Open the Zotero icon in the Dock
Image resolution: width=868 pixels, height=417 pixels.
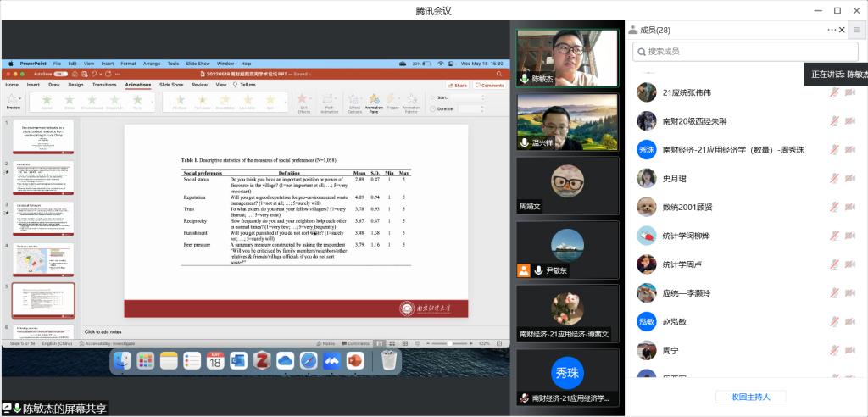(x=261, y=361)
